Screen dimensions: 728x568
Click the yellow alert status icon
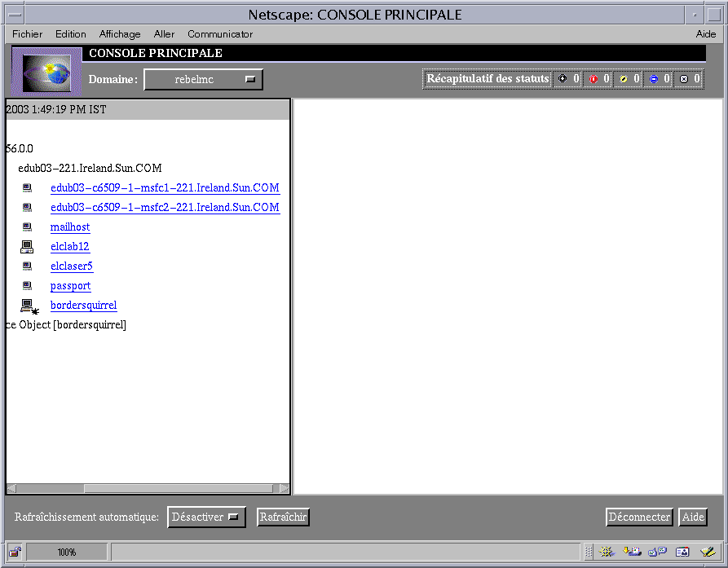click(623, 79)
